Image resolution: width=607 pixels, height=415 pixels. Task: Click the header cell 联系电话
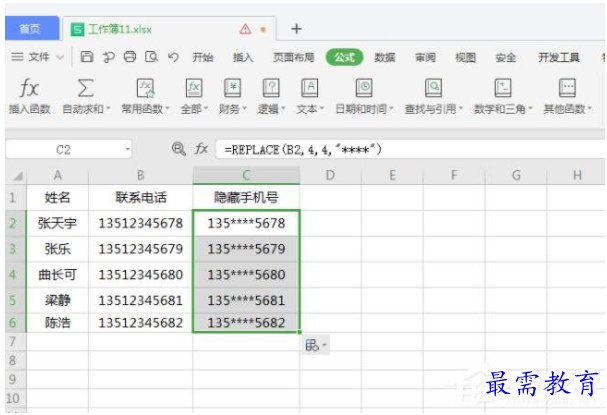click(x=141, y=198)
